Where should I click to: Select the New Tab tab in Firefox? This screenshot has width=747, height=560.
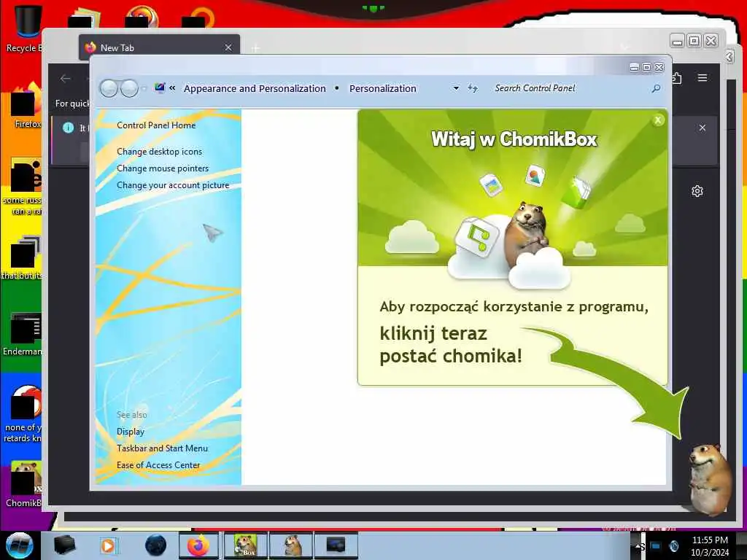point(159,47)
